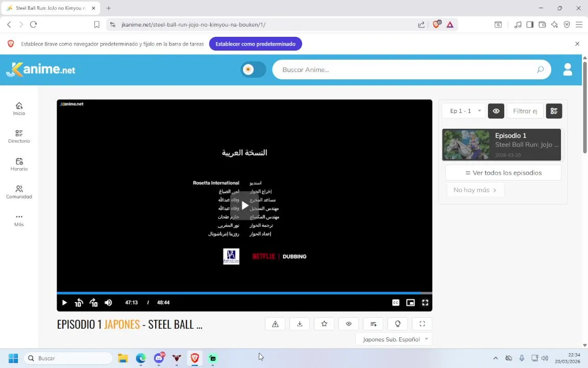
Task: Add to favorites with star icon
Action: [x=325, y=324]
